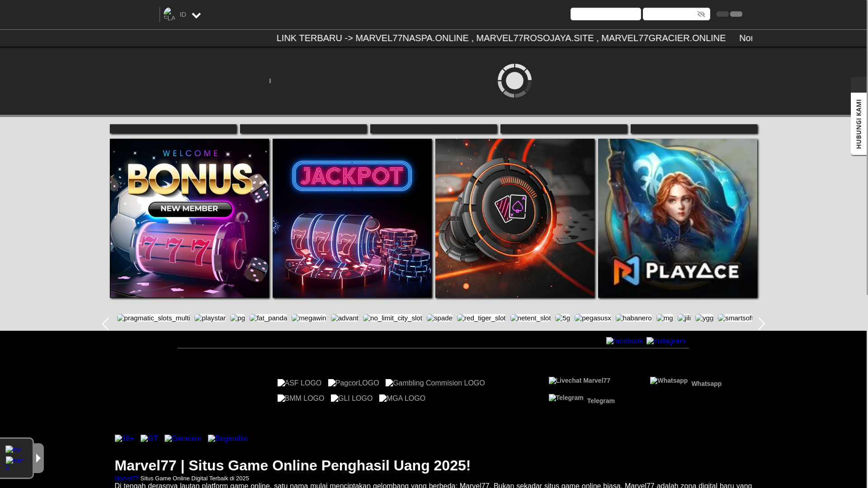This screenshot has height=488, width=868.
Task: Click the Begamble badge
Action: pos(228,439)
